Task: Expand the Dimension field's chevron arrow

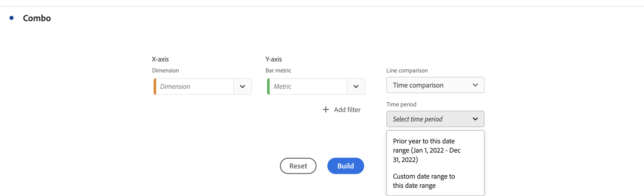Action: click(x=243, y=87)
